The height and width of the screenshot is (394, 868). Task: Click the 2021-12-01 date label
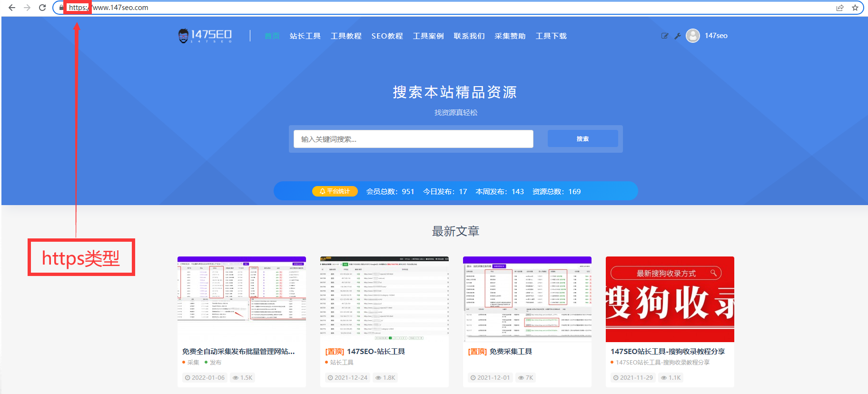pyautogui.click(x=490, y=378)
